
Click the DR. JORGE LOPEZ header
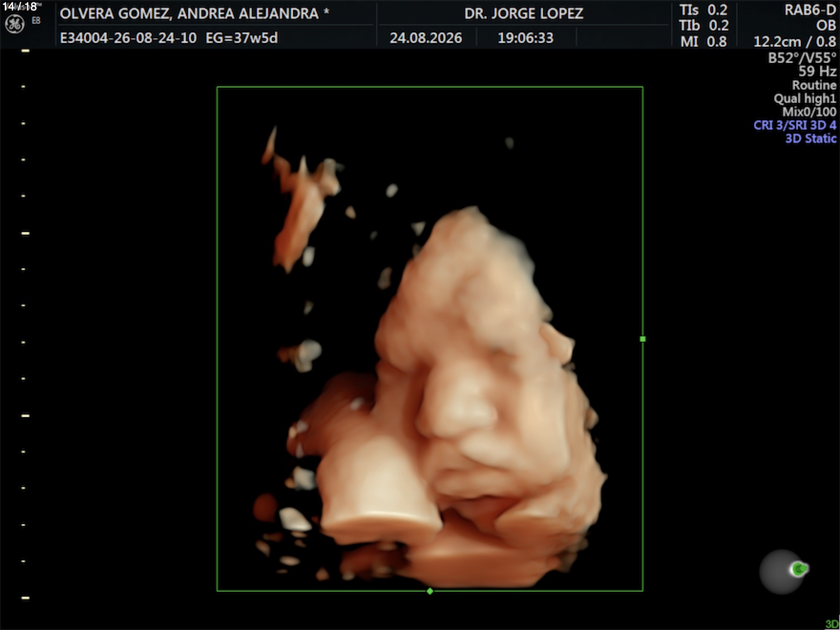pyautogui.click(x=524, y=13)
